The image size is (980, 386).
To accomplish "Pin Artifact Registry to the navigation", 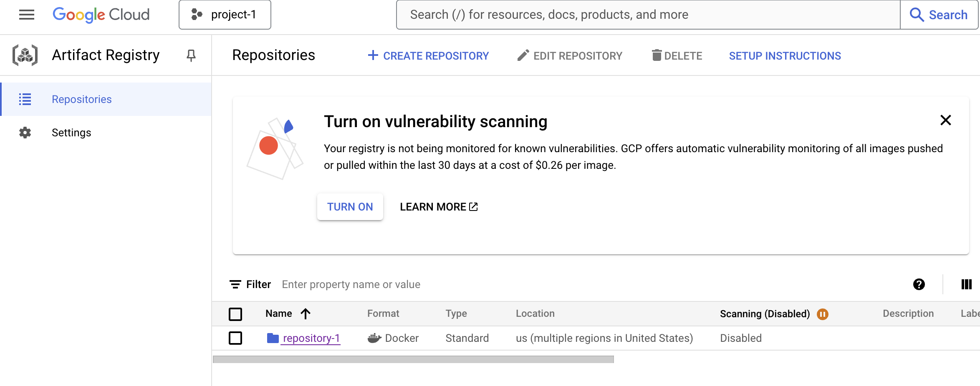I will tap(191, 55).
